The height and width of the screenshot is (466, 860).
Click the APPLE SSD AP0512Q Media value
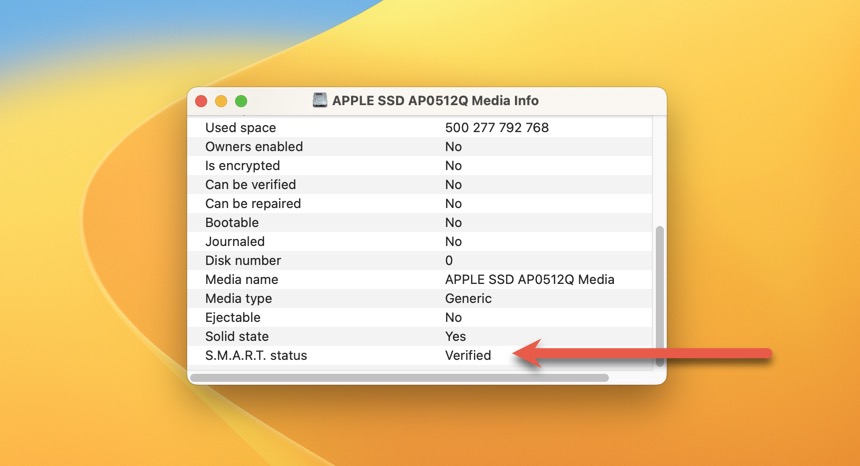click(x=529, y=279)
